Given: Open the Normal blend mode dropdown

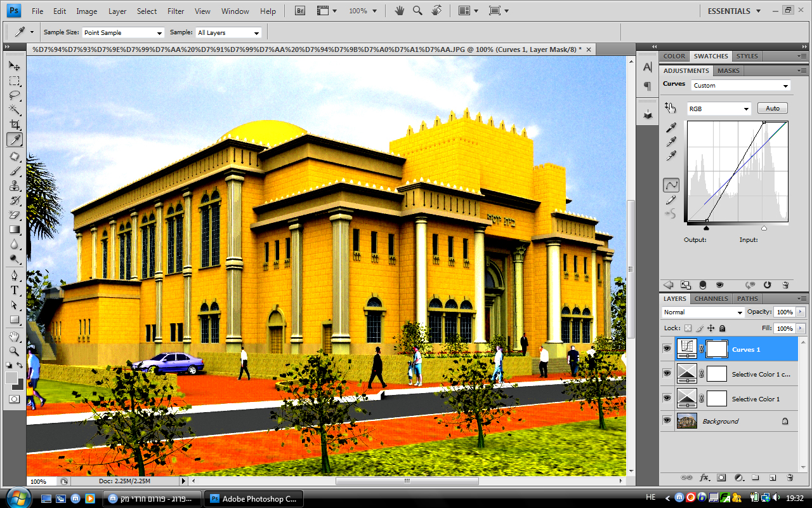Looking at the screenshot, I should pyautogui.click(x=703, y=312).
